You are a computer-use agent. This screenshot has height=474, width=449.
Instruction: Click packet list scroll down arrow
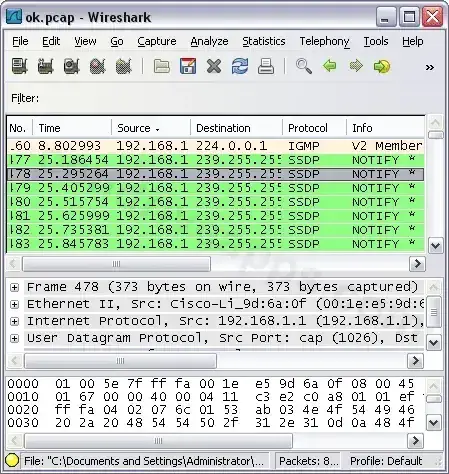coord(435,246)
